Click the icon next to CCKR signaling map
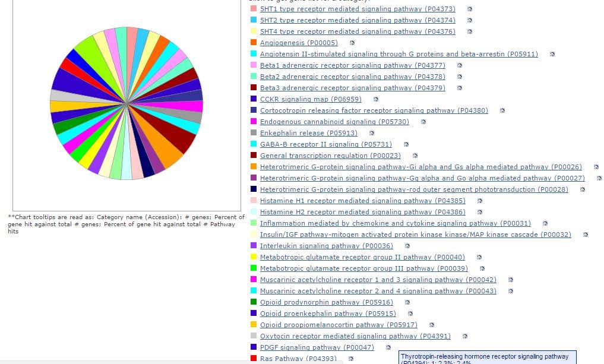The image size is (604, 364). coord(376,99)
